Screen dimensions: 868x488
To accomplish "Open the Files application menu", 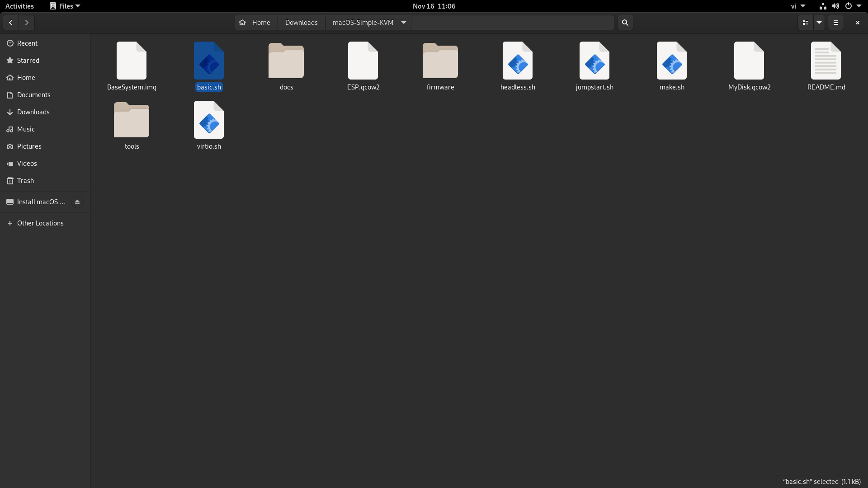I will tap(65, 6).
